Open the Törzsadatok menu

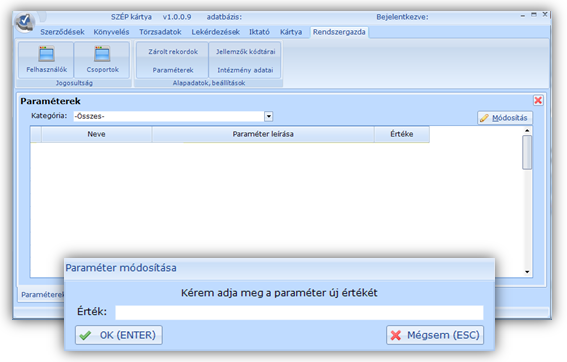pos(160,32)
